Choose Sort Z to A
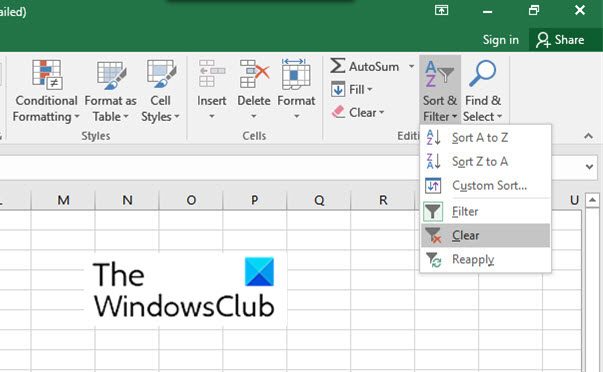The image size is (603, 372). (x=485, y=162)
